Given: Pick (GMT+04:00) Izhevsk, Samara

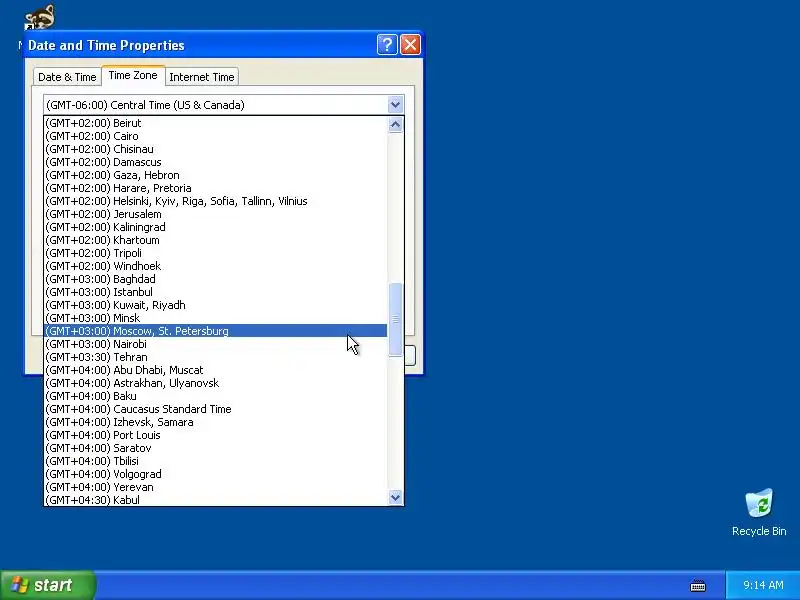Looking at the screenshot, I should tap(216, 422).
